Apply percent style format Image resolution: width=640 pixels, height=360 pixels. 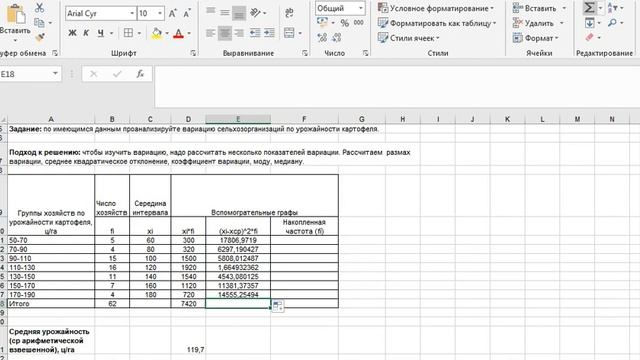[x=345, y=23]
